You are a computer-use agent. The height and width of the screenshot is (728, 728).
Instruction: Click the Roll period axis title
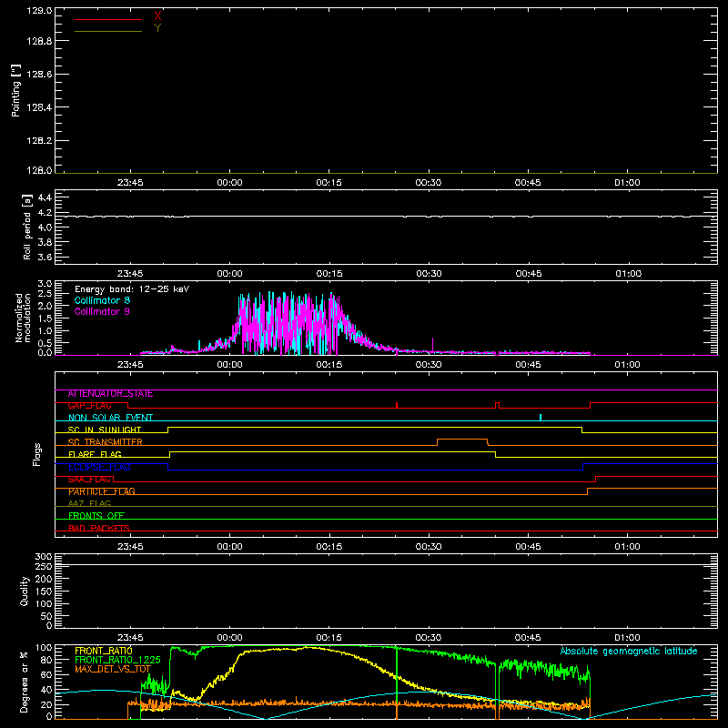27,227
